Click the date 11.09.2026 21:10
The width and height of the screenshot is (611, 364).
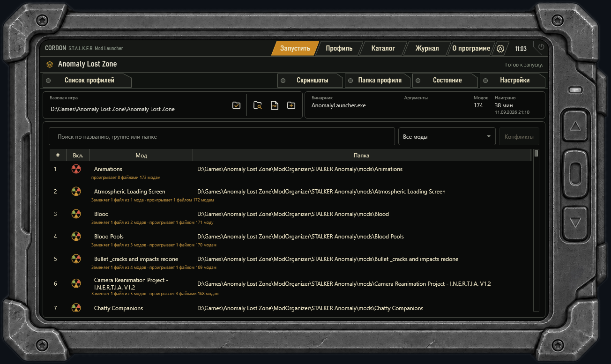(x=512, y=112)
